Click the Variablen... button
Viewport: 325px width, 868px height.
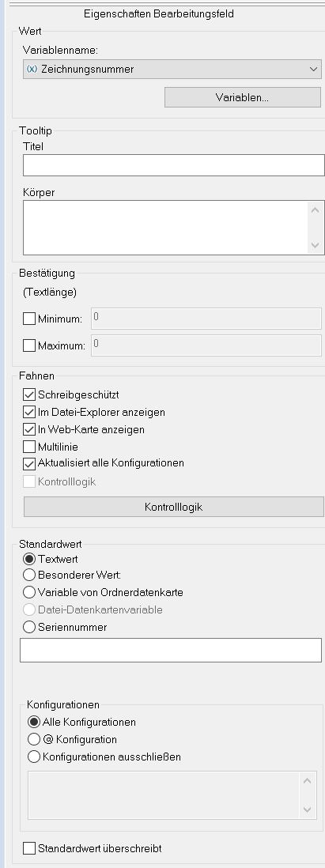tap(243, 97)
